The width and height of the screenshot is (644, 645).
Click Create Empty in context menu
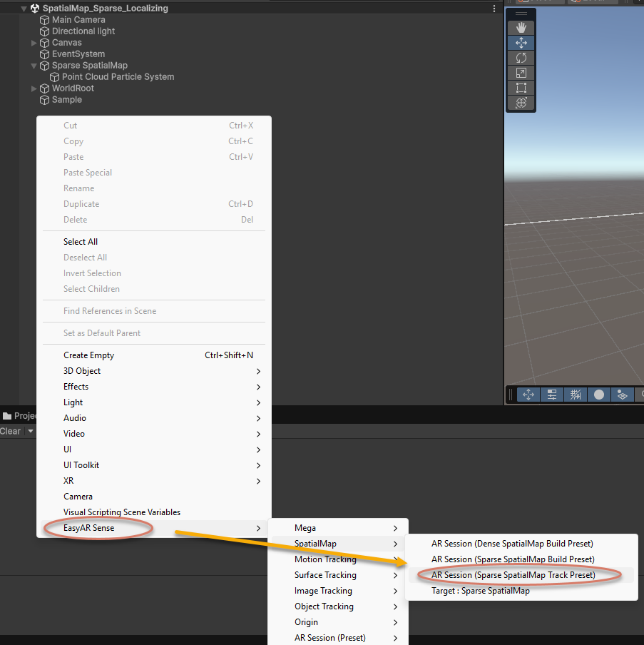click(88, 355)
